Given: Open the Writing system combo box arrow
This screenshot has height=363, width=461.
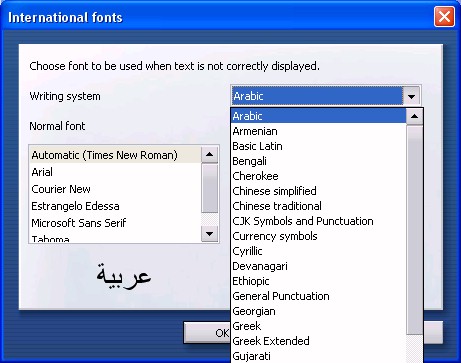Looking at the screenshot, I should tap(411, 96).
